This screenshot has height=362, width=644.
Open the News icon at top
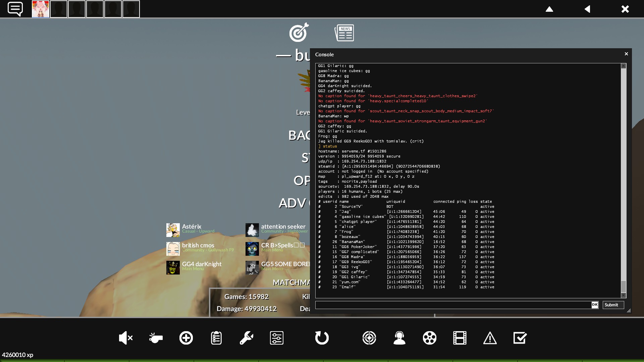click(344, 33)
